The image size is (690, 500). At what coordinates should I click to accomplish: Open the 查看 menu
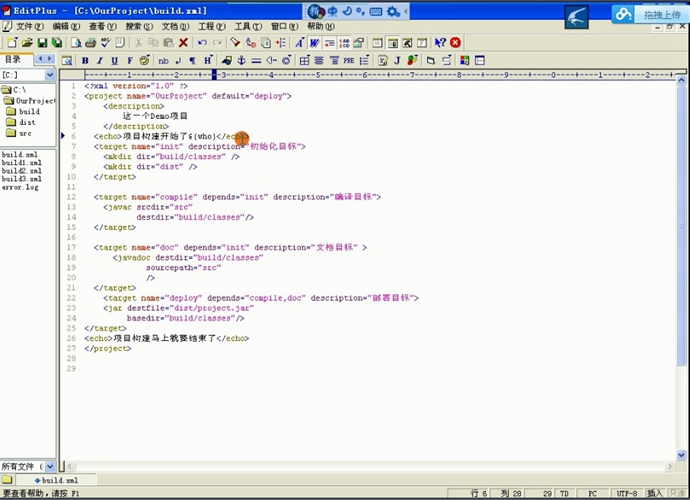pos(103,26)
